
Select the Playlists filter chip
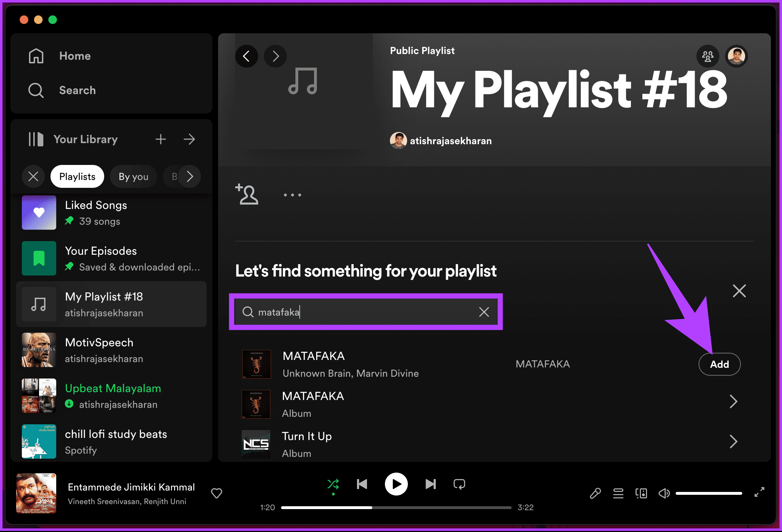(77, 176)
